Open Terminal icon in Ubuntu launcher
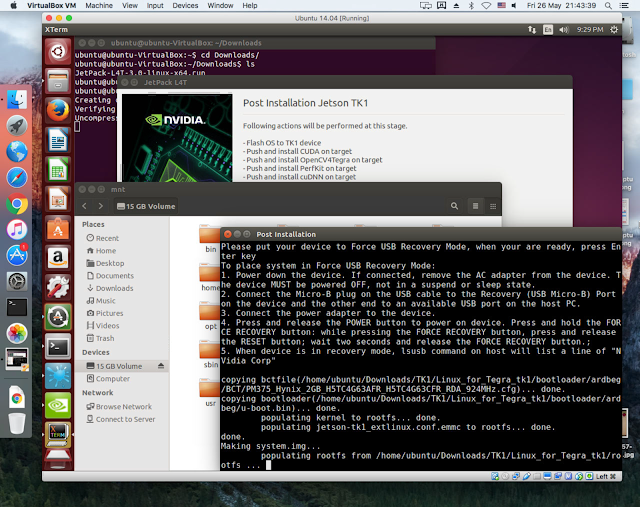The width and height of the screenshot is (640, 507). [x=58, y=346]
